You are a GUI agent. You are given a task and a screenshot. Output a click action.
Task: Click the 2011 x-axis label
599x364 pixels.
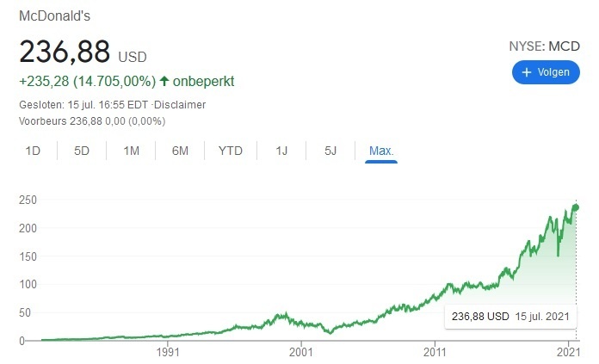click(x=435, y=351)
